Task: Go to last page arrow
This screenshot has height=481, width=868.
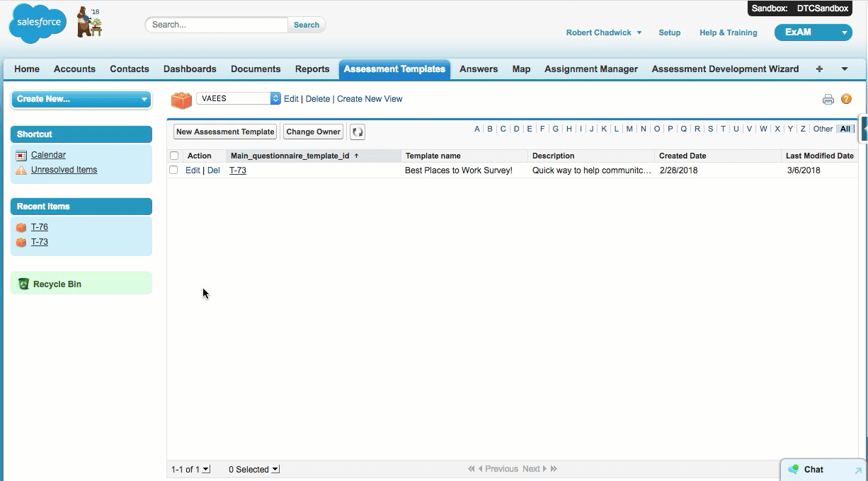Action: 554,469
